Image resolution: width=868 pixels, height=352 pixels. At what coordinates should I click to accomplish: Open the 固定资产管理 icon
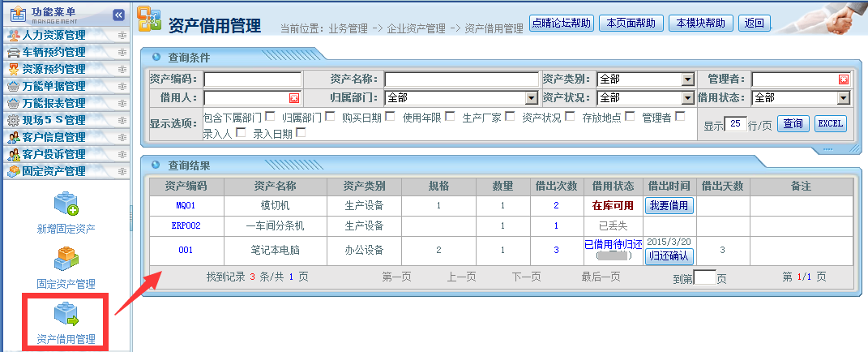click(x=66, y=260)
